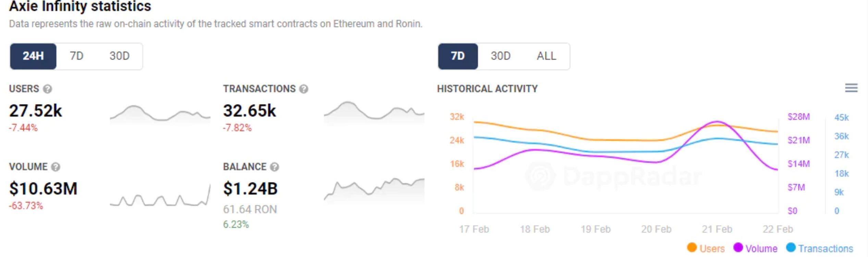Switch statistics to 30D range
Viewport: 868px width, 257px height.
pyautogui.click(x=119, y=56)
